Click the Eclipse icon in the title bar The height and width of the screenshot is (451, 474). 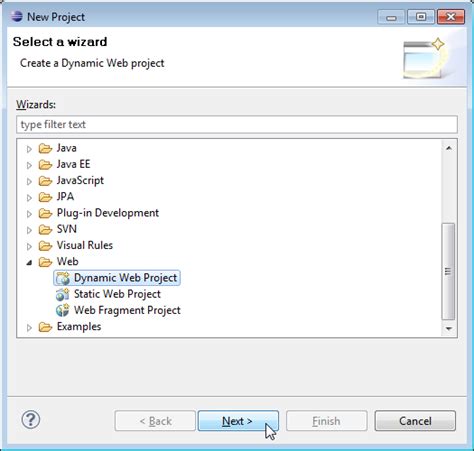click(x=16, y=16)
